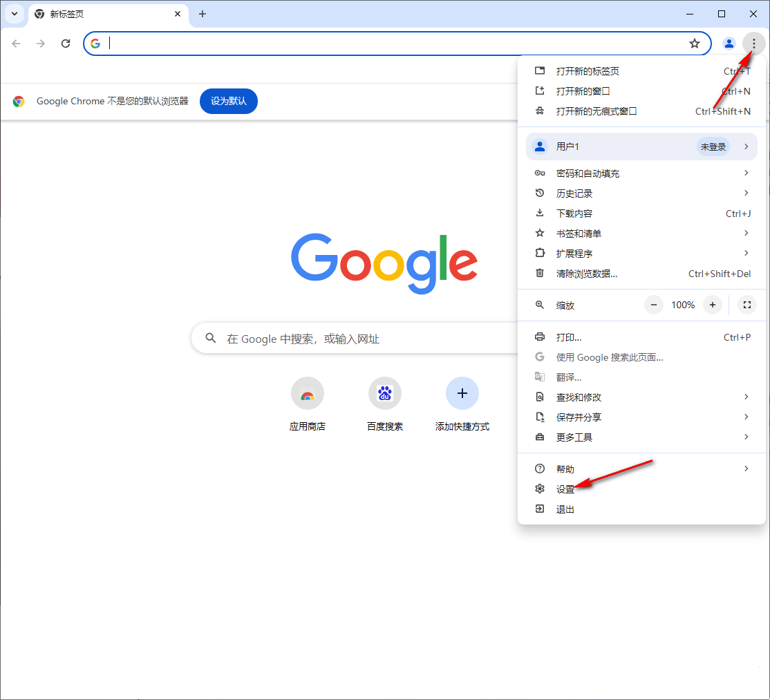Click 设为默认 button
Screen dimensions: 770x700
(x=229, y=101)
